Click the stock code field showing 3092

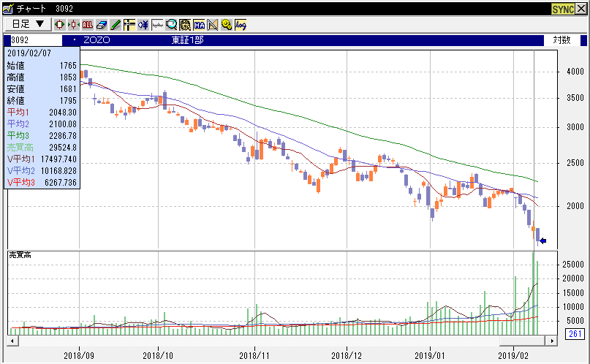pyautogui.click(x=37, y=39)
